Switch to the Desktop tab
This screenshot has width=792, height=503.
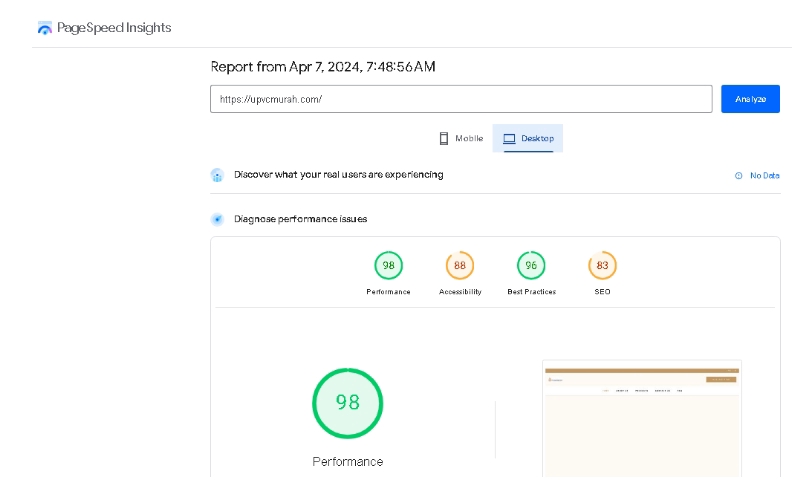(x=528, y=138)
